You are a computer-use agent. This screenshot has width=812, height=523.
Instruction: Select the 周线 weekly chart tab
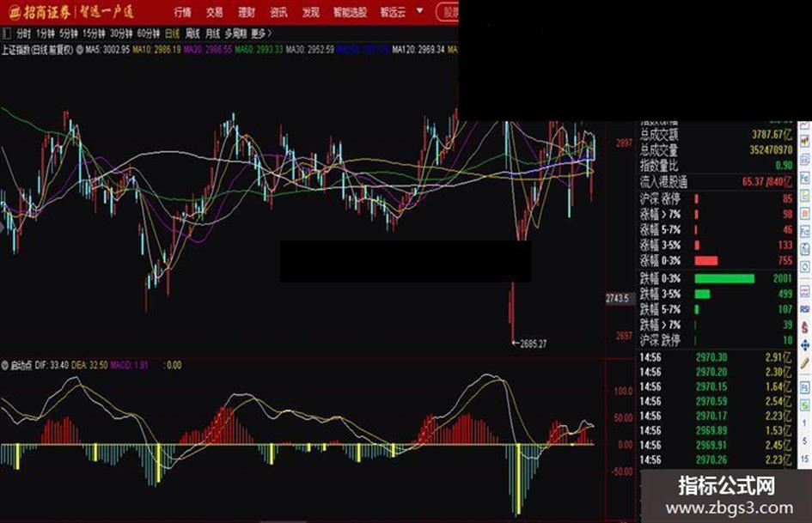click(192, 34)
